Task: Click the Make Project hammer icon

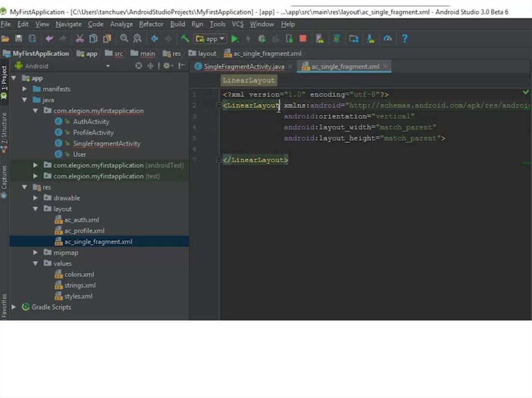Action: coord(185,39)
